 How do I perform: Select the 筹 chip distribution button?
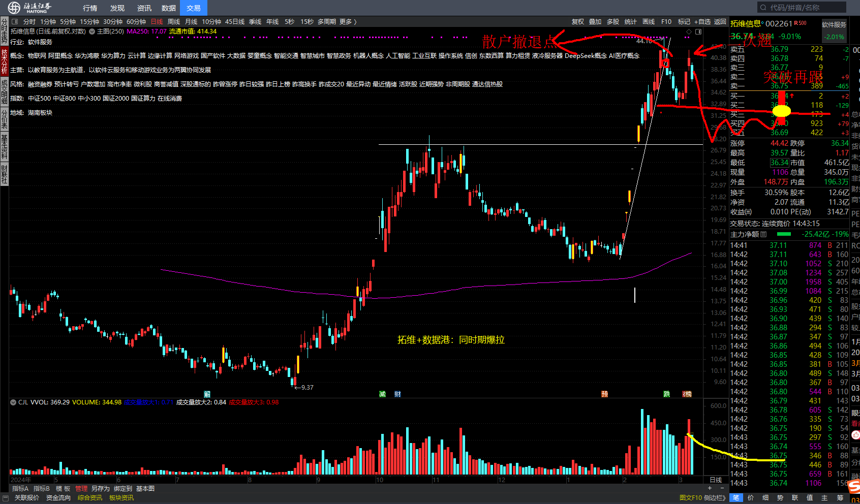point(840,498)
